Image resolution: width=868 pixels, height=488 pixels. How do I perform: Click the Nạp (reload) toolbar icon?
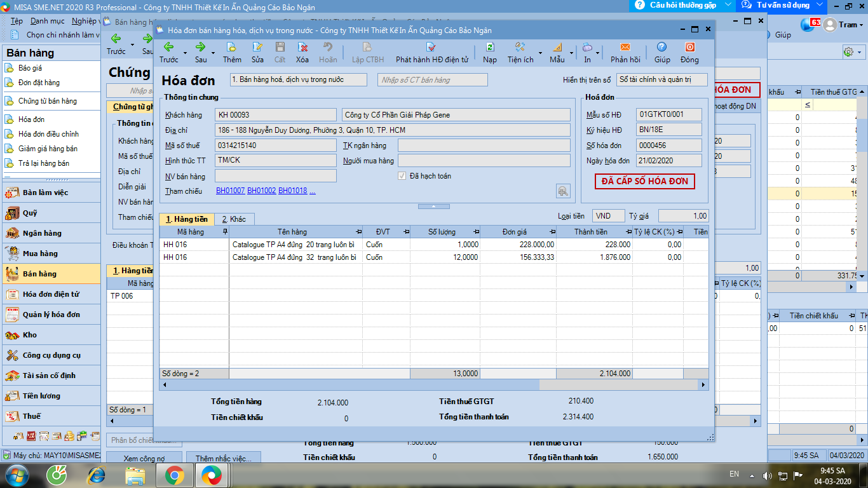(490, 47)
